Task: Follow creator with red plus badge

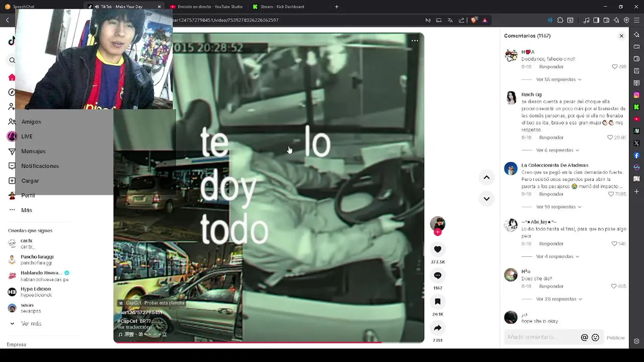Action: 438,232
